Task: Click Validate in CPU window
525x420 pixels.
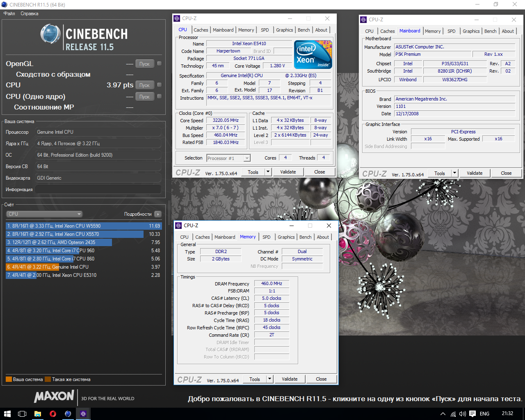Action: (288, 172)
